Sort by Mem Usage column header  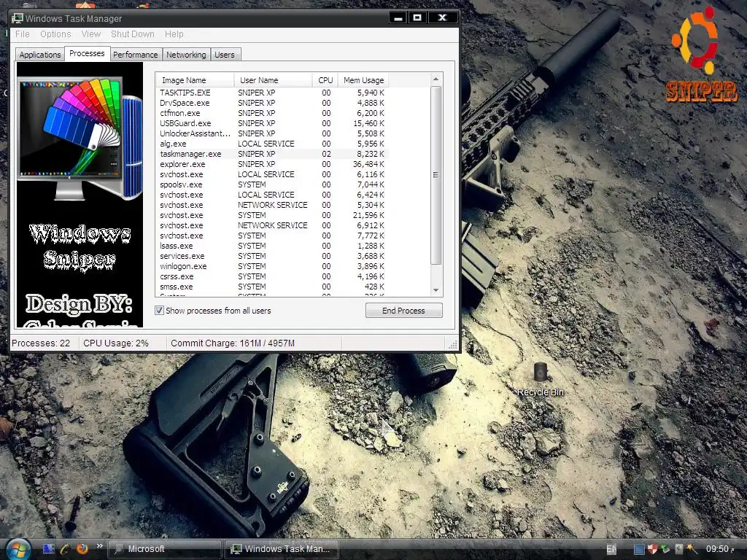[363, 80]
